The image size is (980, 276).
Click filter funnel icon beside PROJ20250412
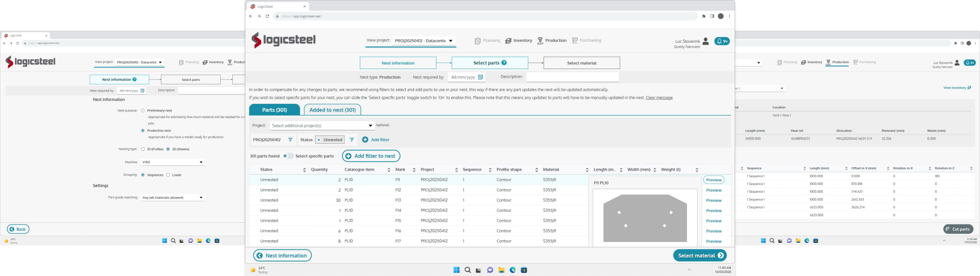pyautogui.click(x=290, y=140)
